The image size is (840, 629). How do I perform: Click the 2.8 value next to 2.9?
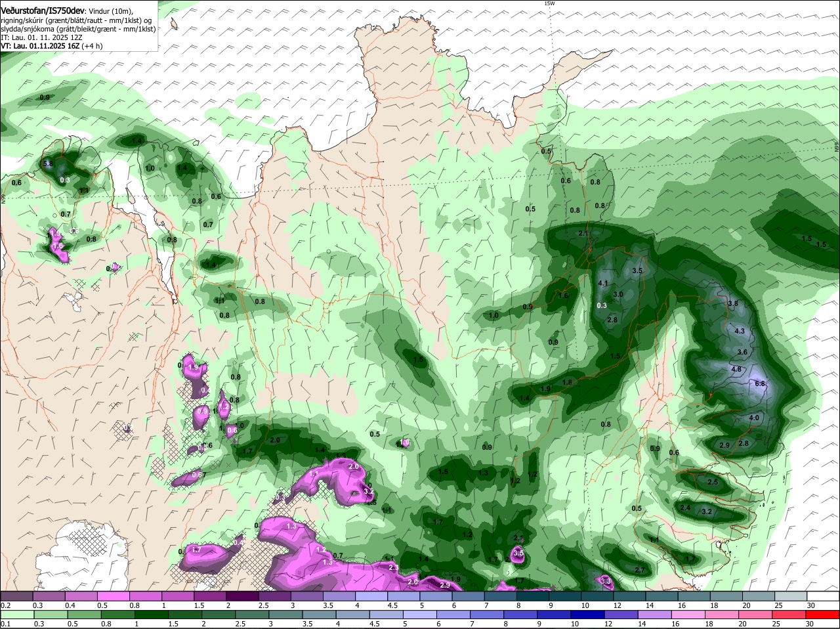[744, 443]
